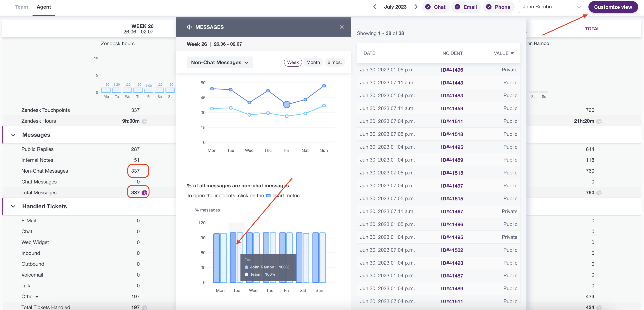Click the July 2023 month label
644x310 pixels.
(395, 7)
